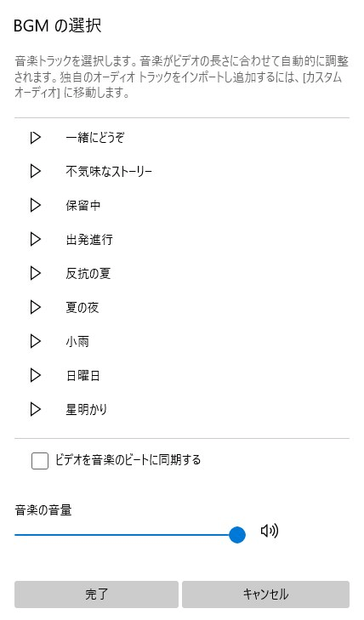Choose the 出発進行 track label
This screenshot has width=364, height=620.
point(89,239)
